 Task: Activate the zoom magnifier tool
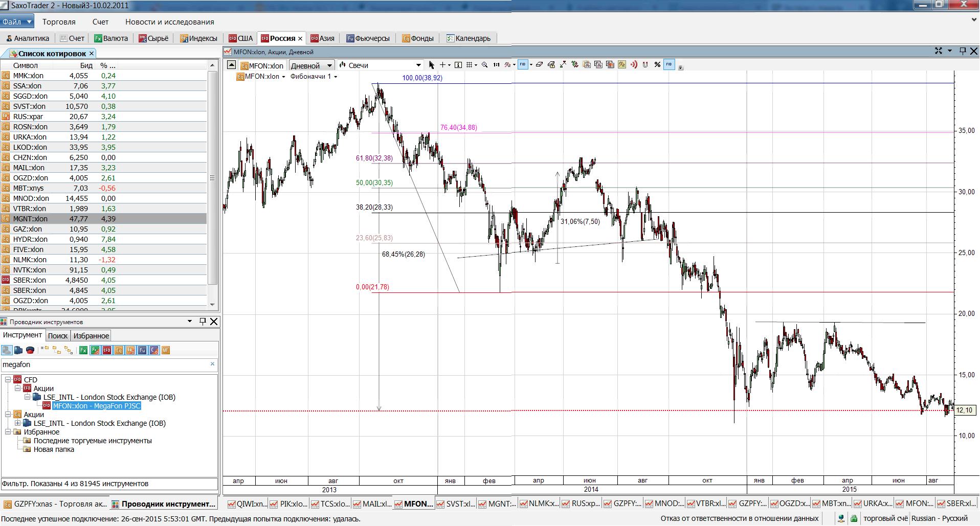(x=484, y=65)
